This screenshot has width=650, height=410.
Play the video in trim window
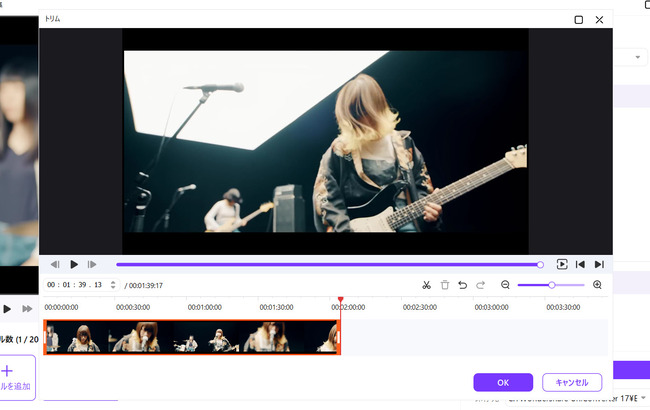[74, 264]
